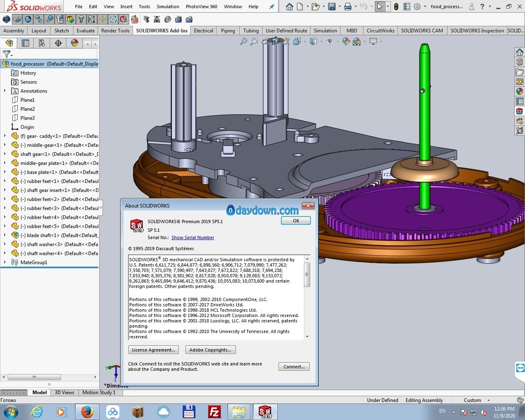Screen dimensions: 525x420
Task: Click the Apply Scene icon
Action: [356, 41]
